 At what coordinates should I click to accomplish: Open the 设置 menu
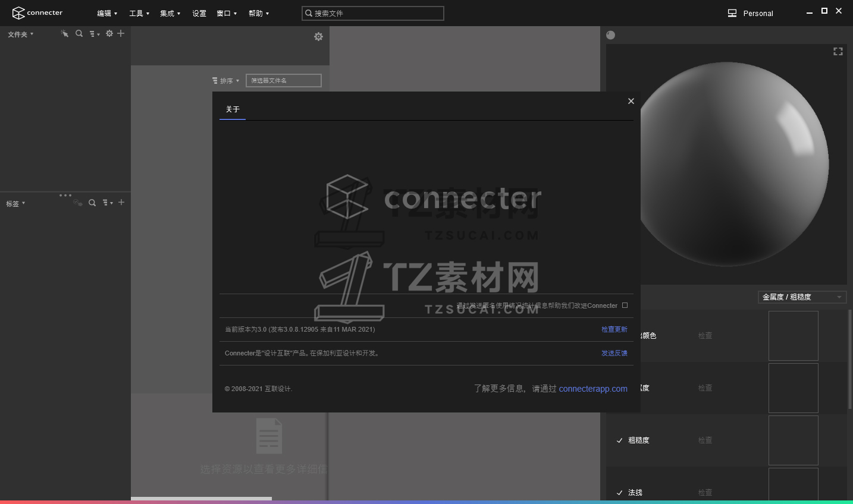click(199, 13)
